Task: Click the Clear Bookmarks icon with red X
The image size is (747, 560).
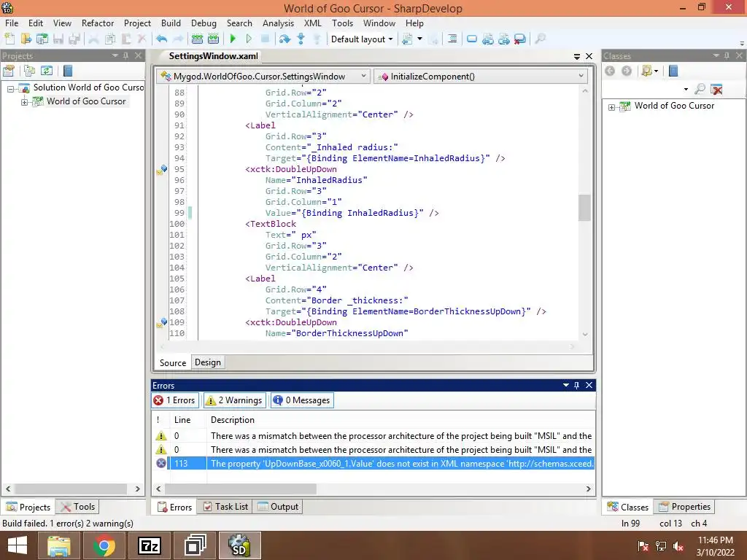Action: pyautogui.click(x=519, y=39)
